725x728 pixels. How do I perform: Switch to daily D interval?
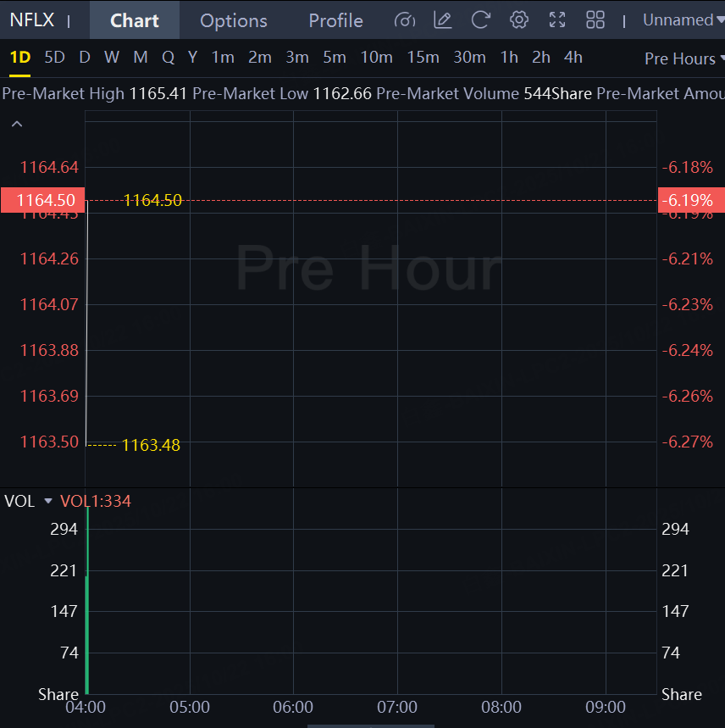pyautogui.click(x=85, y=58)
